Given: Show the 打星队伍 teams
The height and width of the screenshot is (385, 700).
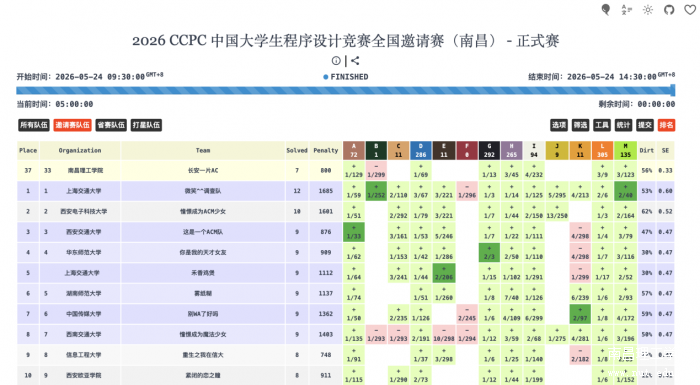Looking at the screenshot, I should click(146, 125).
